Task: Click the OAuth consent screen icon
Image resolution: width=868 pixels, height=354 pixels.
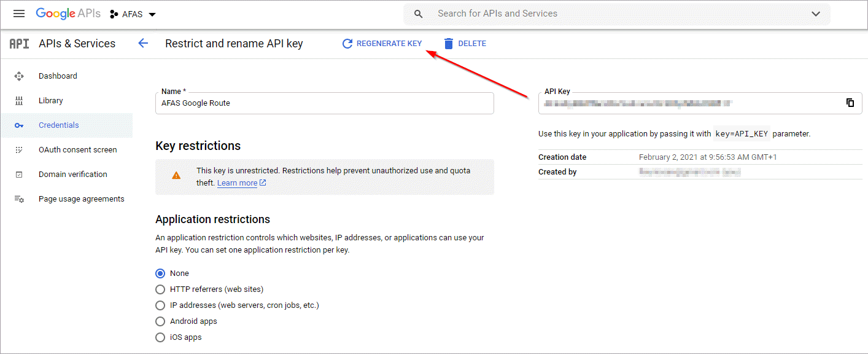Action: pyautogui.click(x=19, y=150)
